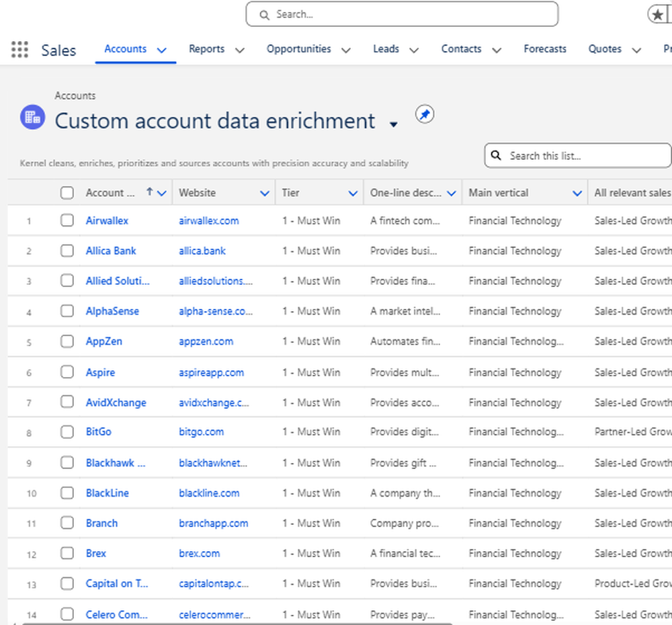Click the favorites star icon

point(656,14)
